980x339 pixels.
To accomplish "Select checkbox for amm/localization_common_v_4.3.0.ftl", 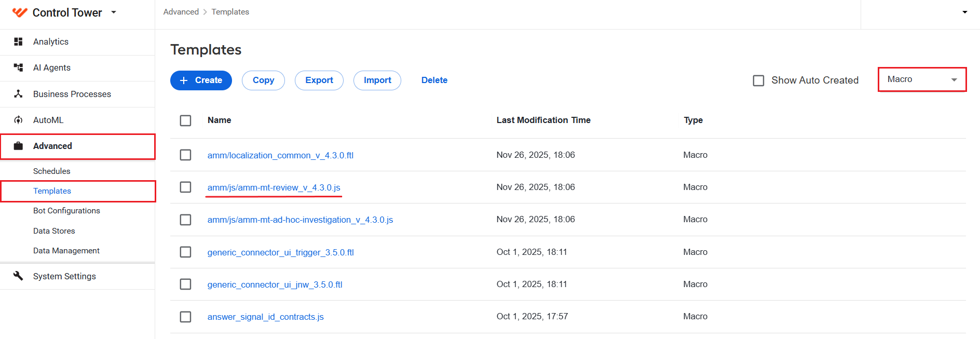I will click(185, 155).
